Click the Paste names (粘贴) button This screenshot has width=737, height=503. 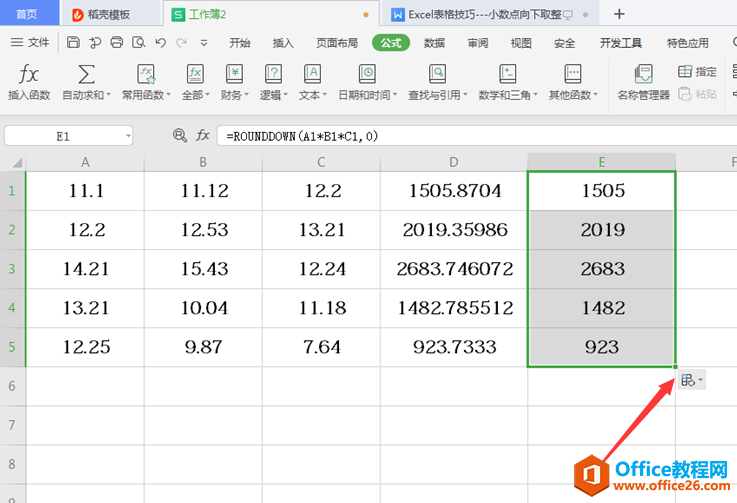pyautogui.click(x=698, y=94)
